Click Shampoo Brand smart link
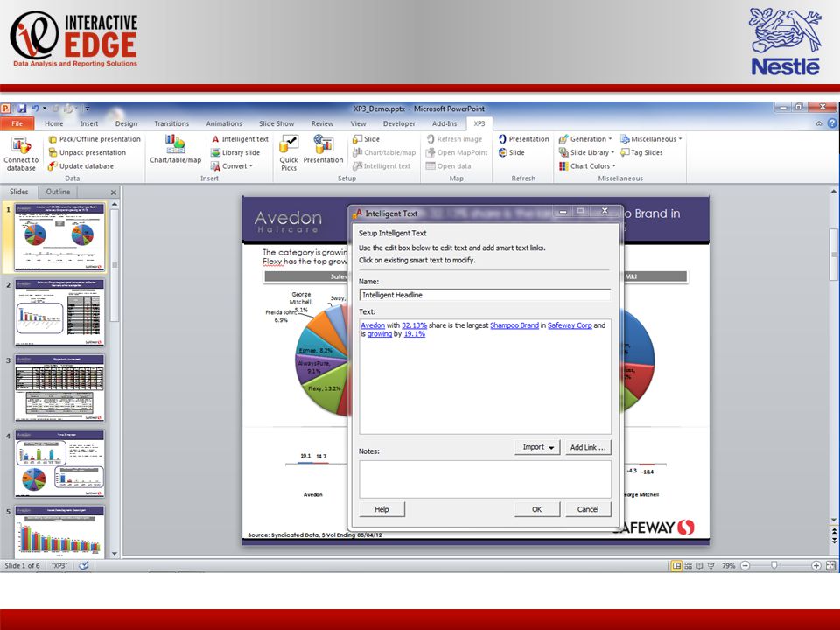840x630 pixels. click(x=514, y=325)
